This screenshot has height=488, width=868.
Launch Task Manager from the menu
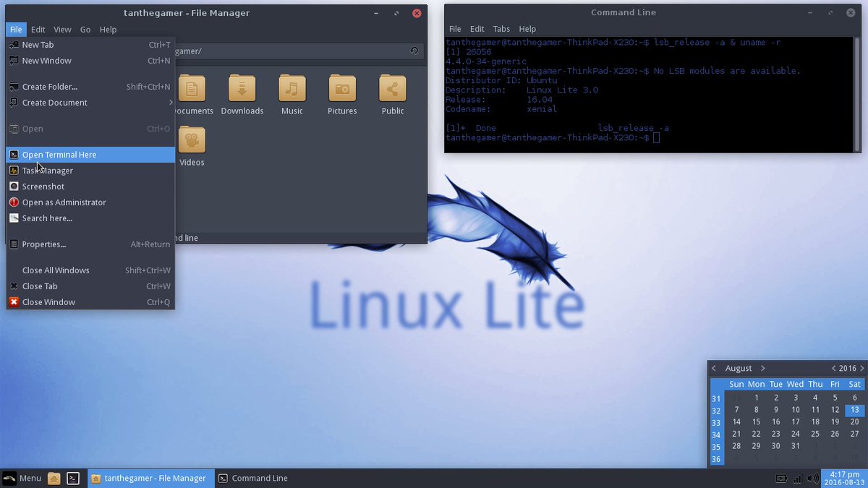pyautogui.click(x=90, y=171)
